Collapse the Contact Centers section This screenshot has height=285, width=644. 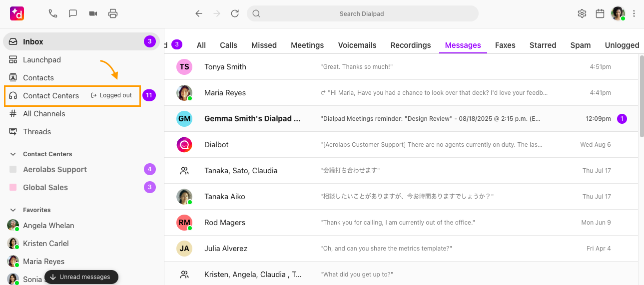point(13,154)
